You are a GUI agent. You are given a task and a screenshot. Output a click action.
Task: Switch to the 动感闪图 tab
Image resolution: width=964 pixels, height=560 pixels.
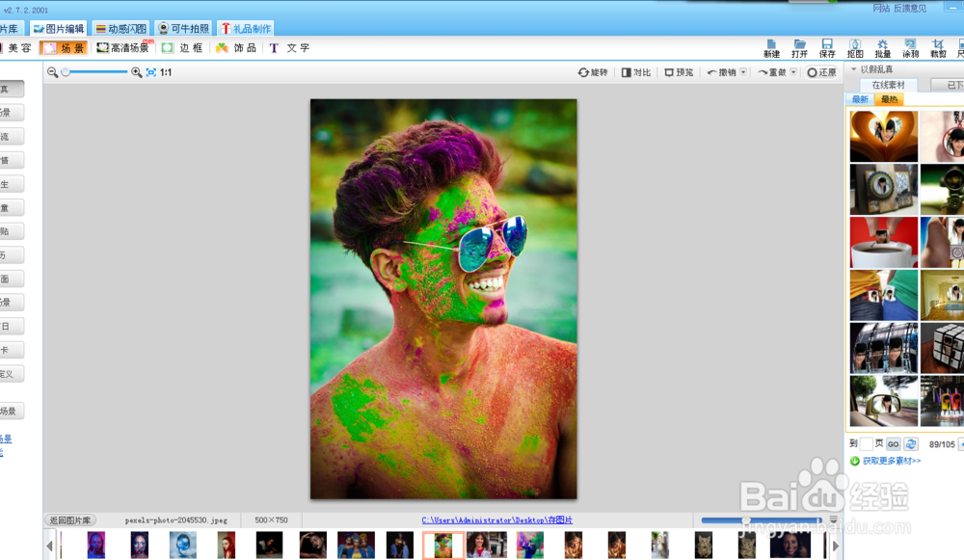click(x=121, y=28)
